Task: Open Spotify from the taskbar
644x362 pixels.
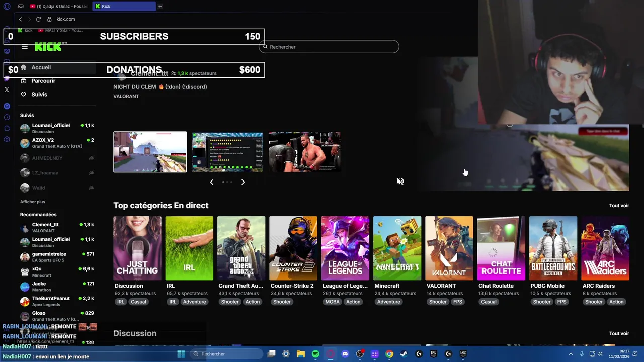Action: 315,354
